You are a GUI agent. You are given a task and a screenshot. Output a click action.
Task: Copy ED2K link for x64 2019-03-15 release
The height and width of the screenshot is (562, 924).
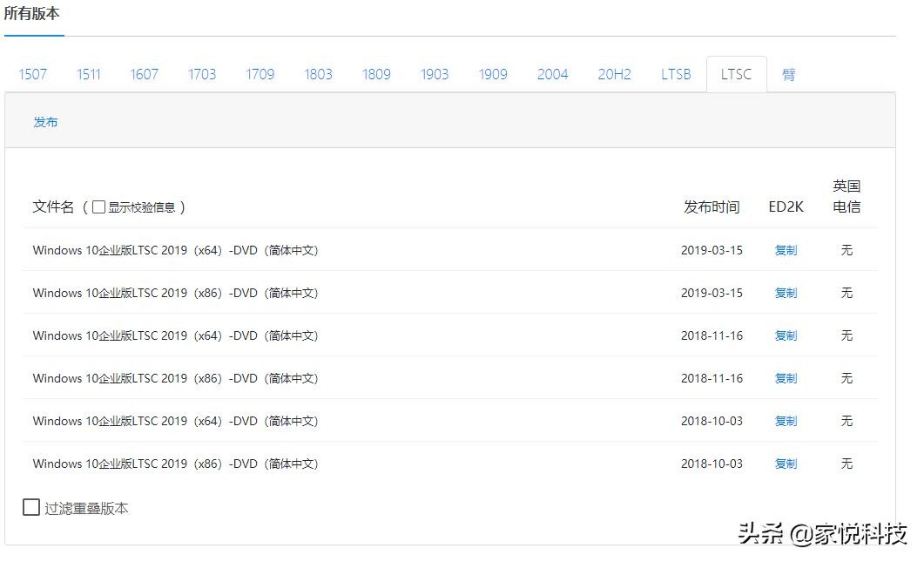pos(786,250)
